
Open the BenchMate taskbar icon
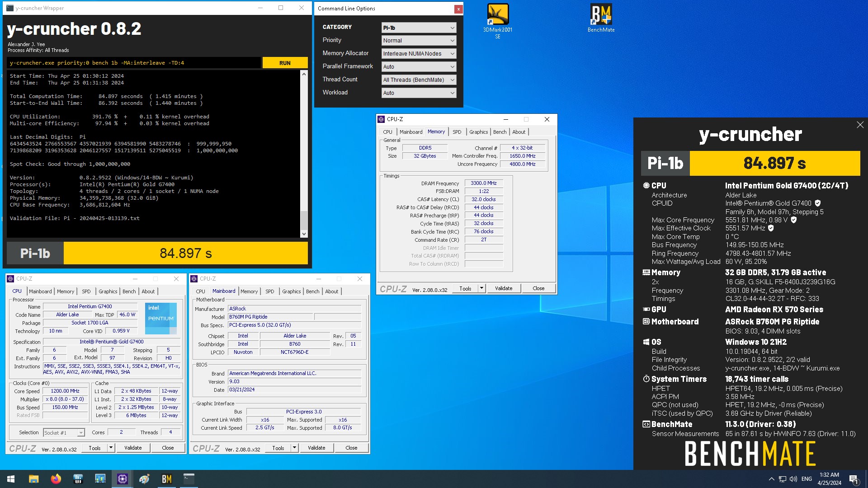[x=167, y=479]
